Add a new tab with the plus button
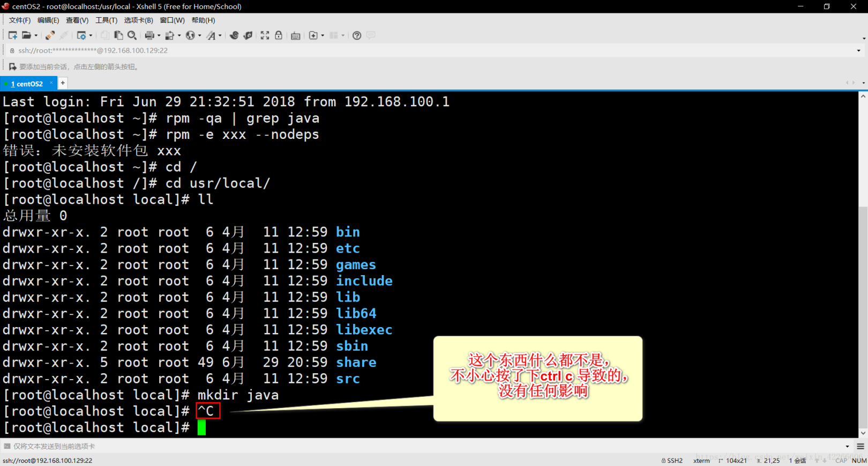The image size is (868, 466). [x=63, y=83]
